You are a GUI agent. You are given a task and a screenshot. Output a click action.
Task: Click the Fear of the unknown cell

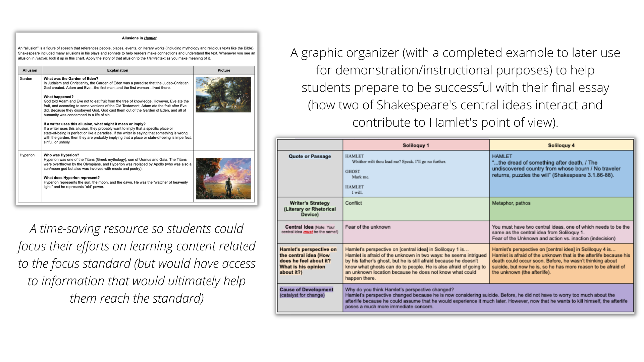pyautogui.click(x=368, y=227)
